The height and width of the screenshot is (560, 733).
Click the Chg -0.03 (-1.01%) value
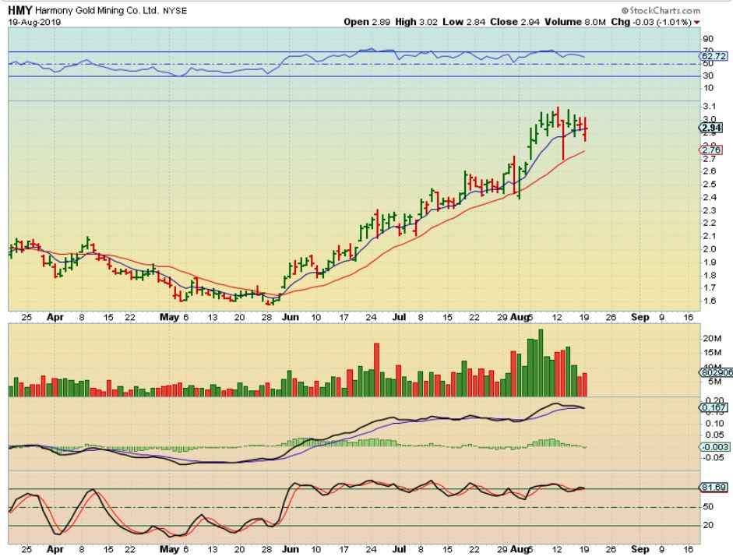[651, 22]
